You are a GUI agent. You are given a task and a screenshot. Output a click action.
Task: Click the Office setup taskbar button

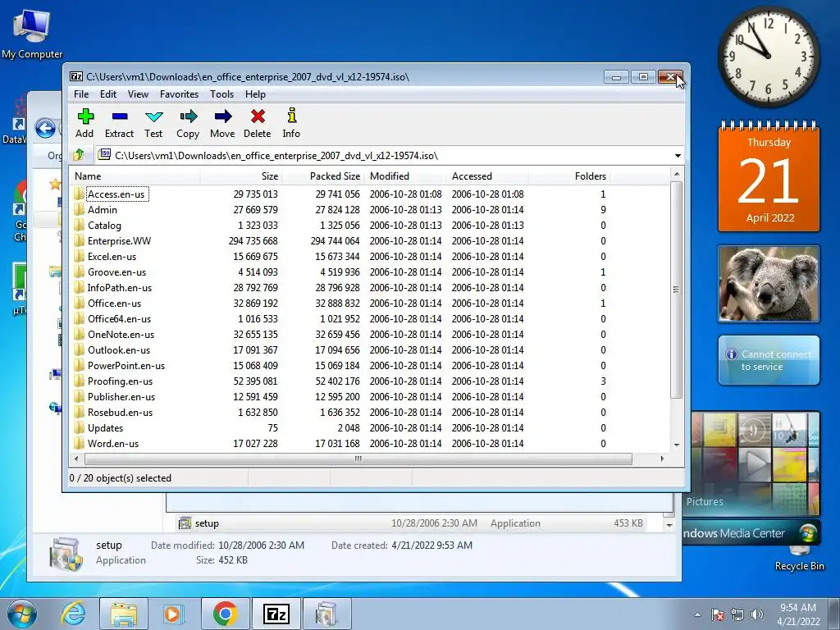coord(326,614)
